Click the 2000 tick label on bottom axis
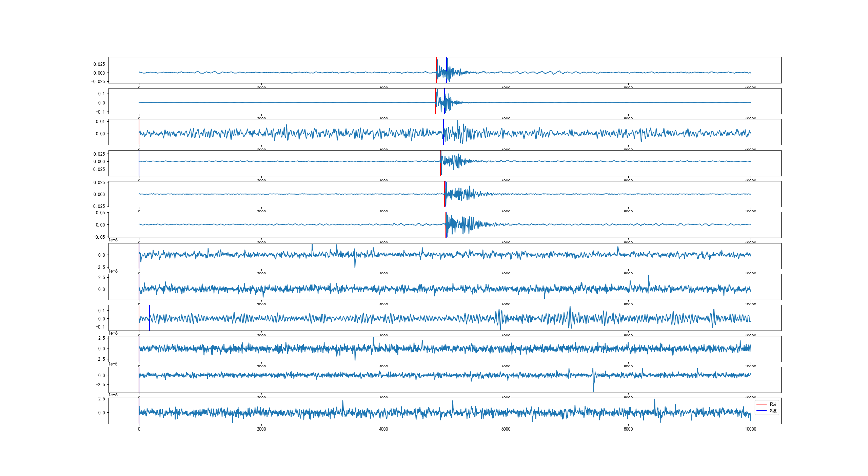Image resolution: width=868 pixels, height=476 pixels. pos(261,429)
